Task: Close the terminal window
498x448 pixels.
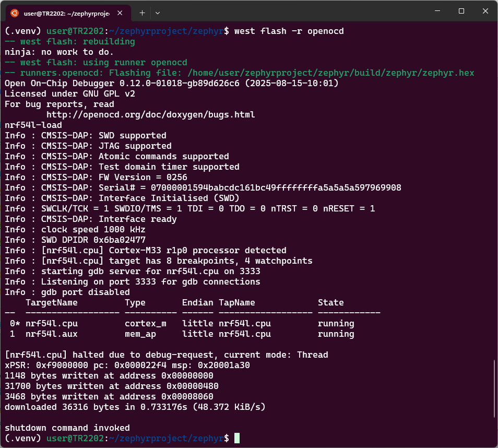Action: (x=485, y=11)
